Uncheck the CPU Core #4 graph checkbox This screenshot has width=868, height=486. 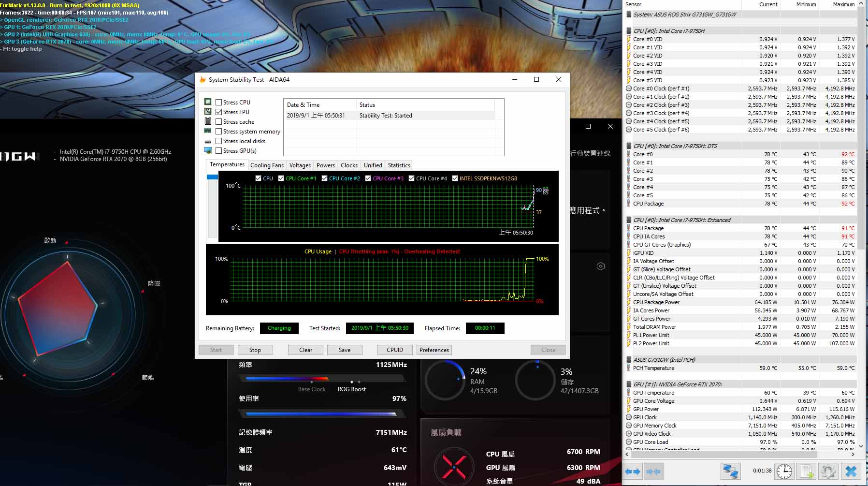tap(411, 178)
